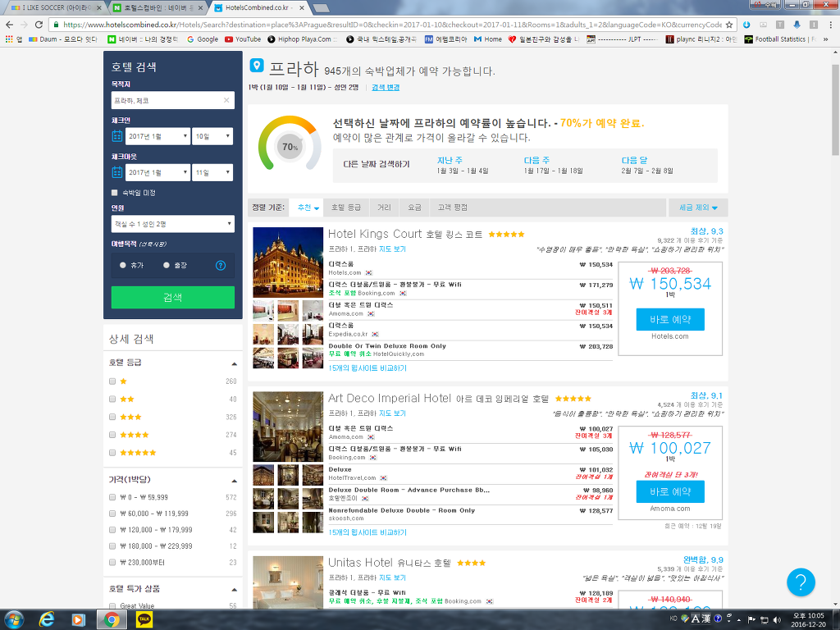This screenshot has height=630, width=840.
Task: Open the check-out calendar icon
Action: coord(117,172)
